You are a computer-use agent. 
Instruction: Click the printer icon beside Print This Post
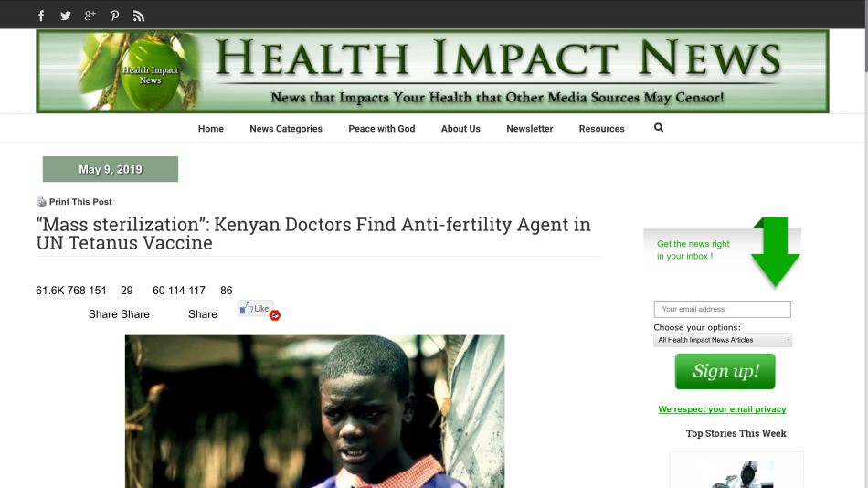(41, 201)
